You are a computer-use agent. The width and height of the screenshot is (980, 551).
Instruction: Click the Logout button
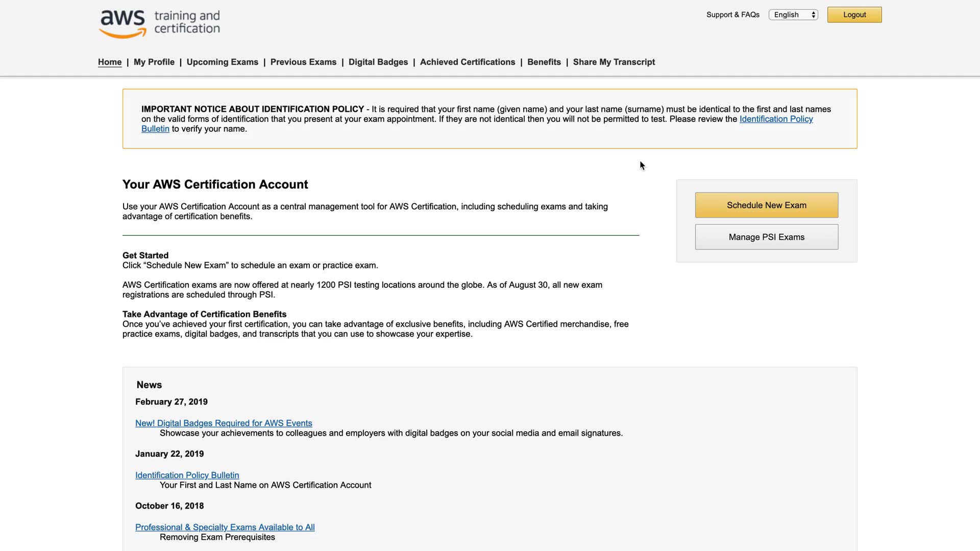coord(854,15)
